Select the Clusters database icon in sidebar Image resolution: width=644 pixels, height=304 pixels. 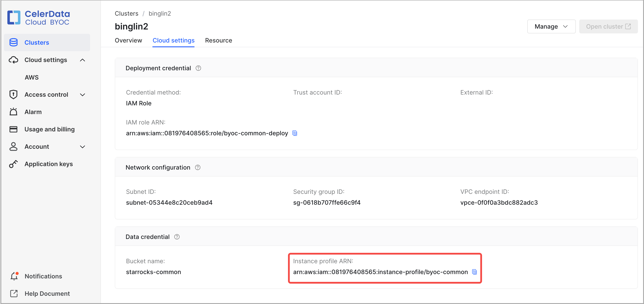(13, 42)
